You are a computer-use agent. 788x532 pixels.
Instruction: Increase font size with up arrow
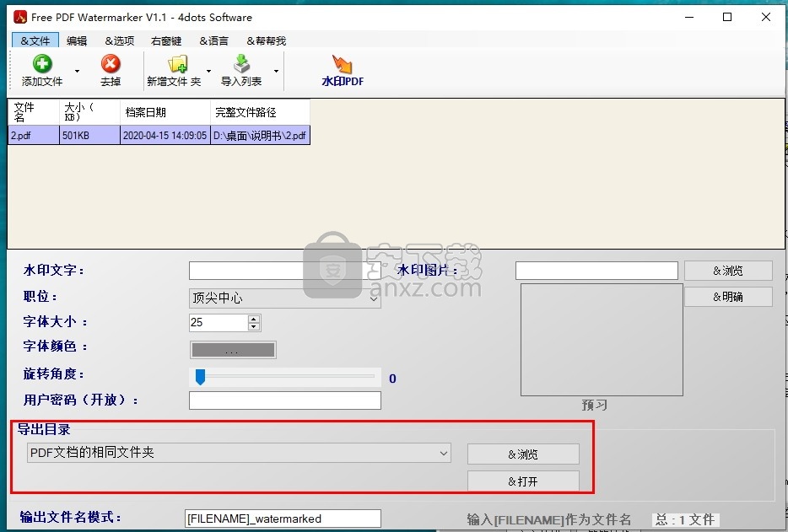(x=254, y=319)
